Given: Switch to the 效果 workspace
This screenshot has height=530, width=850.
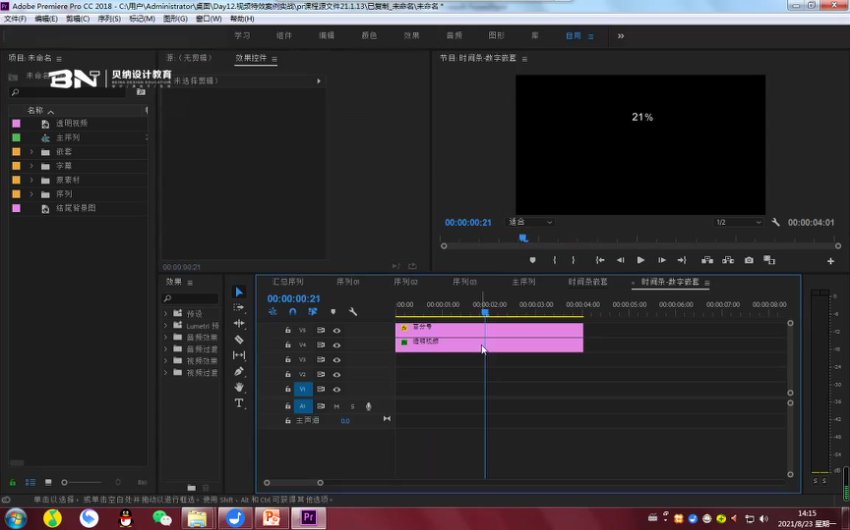Looking at the screenshot, I should click(x=411, y=36).
